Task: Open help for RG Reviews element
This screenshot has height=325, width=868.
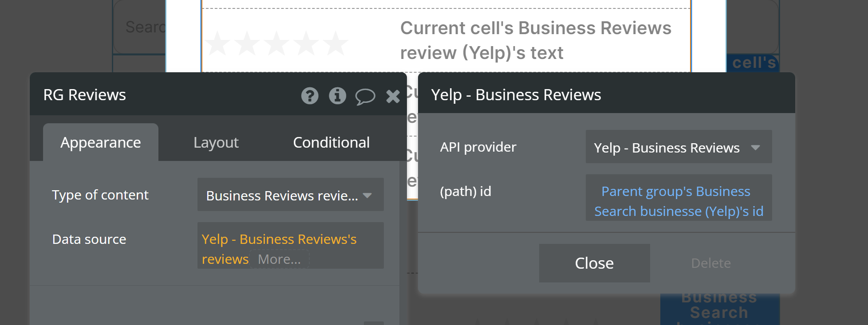Action: click(310, 96)
